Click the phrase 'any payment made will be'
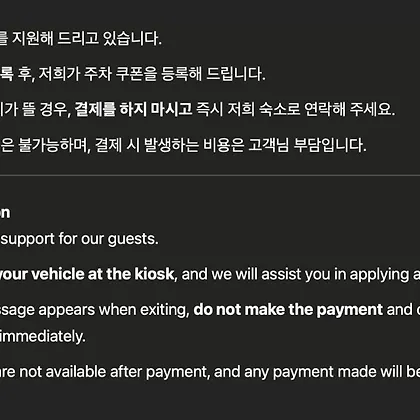The height and width of the screenshot is (420, 420). pos(332,372)
